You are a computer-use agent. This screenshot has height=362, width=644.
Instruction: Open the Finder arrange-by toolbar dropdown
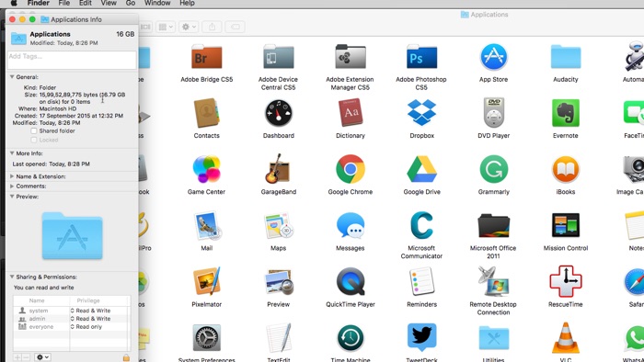(166, 27)
